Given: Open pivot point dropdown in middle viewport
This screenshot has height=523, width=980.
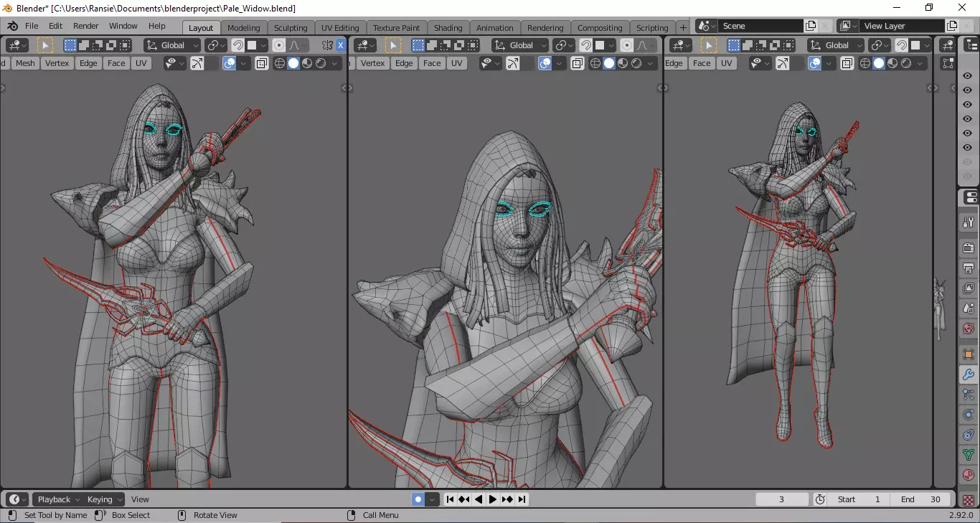Looking at the screenshot, I should pyautogui.click(x=565, y=45).
